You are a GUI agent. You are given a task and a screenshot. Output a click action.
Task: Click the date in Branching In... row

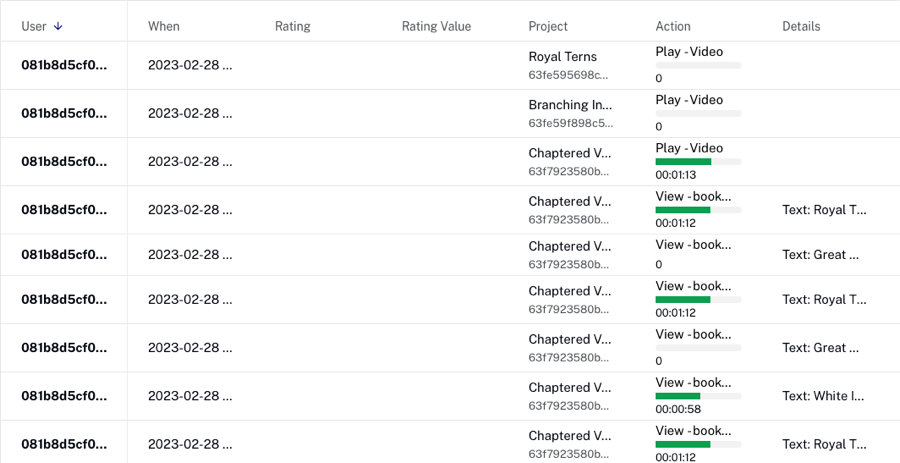pyautogui.click(x=190, y=113)
